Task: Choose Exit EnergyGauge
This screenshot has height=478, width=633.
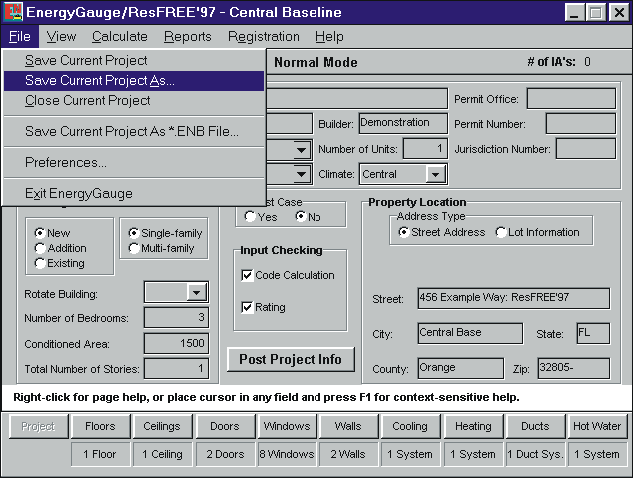Action: [x=134, y=193]
